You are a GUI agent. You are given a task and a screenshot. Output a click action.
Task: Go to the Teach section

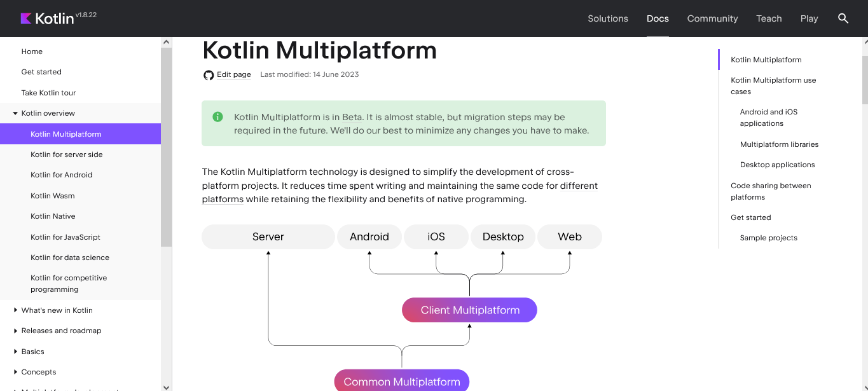[x=769, y=18]
